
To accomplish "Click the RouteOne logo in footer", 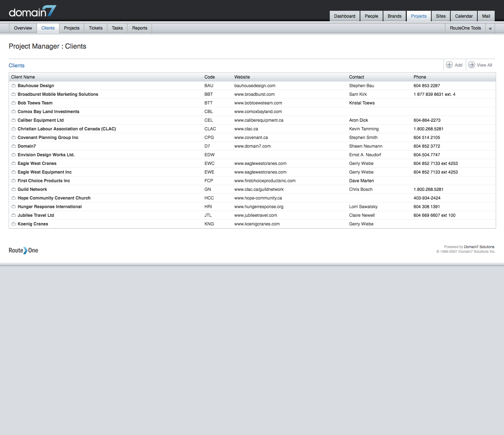I will coord(23,250).
